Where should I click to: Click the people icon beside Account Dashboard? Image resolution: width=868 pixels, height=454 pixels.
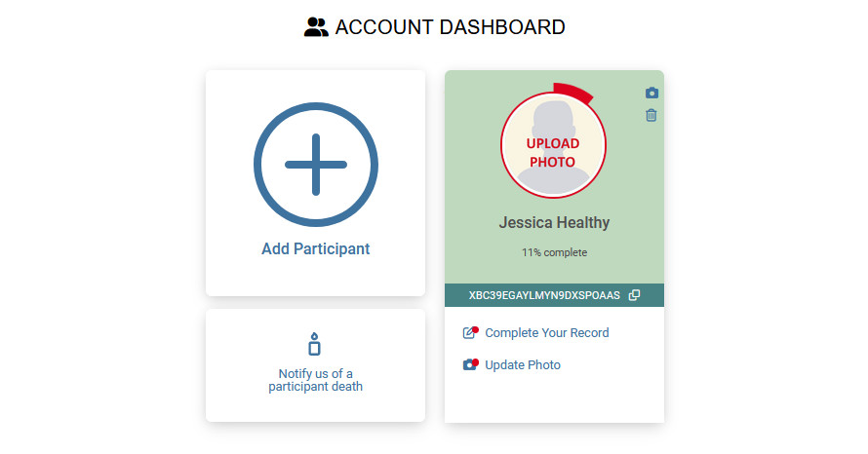316,27
